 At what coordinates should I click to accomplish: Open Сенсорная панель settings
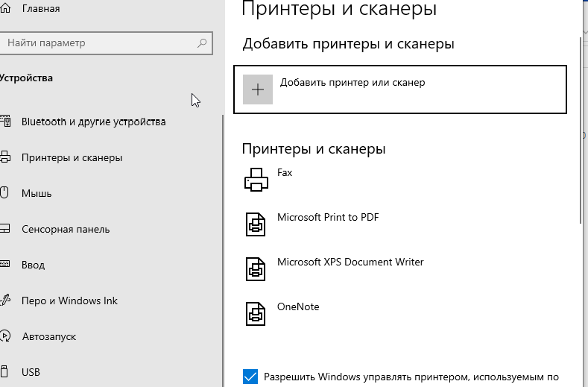click(66, 229)
